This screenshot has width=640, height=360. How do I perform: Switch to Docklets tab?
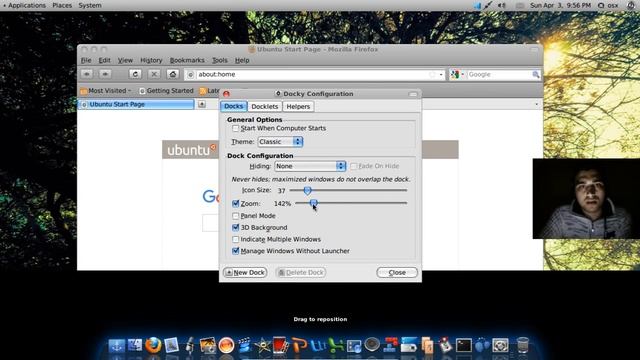[x=264, y=106]
